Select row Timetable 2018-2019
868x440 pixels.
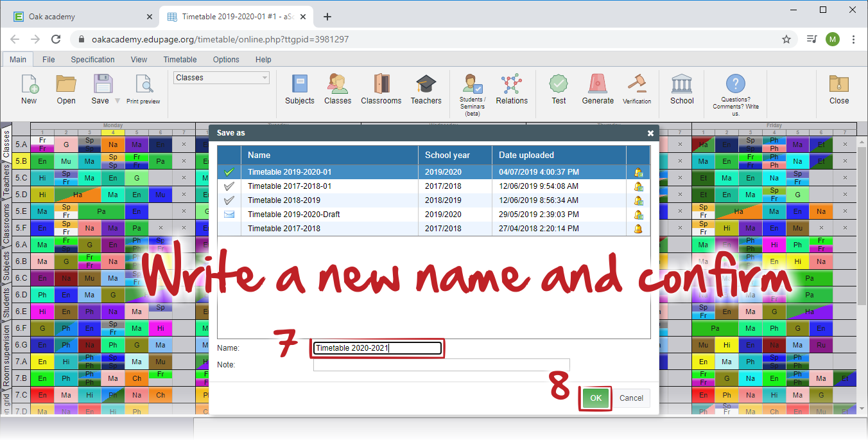(433, 200)
